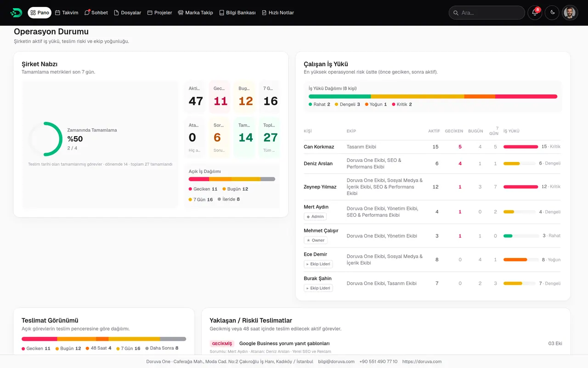Select the Aktif tasks card showing 47
The width and height of the screenshot is (588, 368).
[x=196, y=97]
